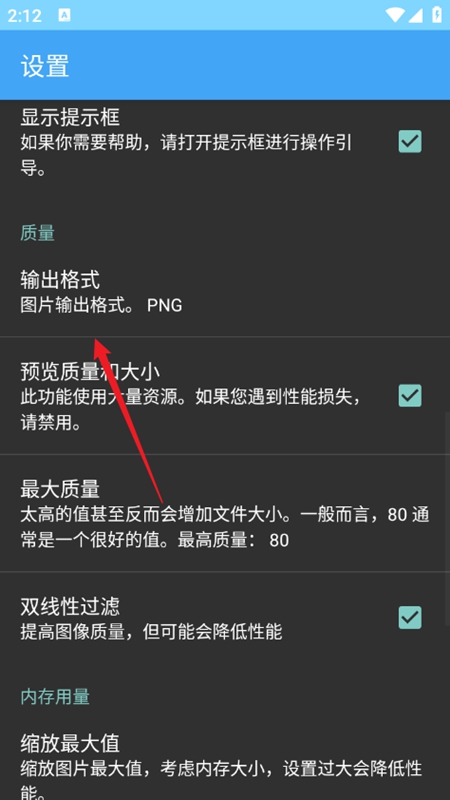Open the 缩放最大值 setting

225,765
